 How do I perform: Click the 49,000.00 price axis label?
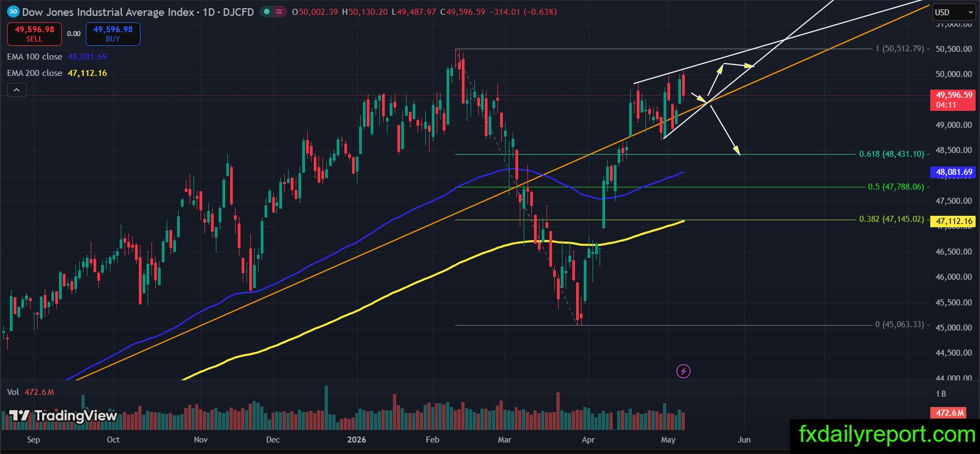[954, 125]
